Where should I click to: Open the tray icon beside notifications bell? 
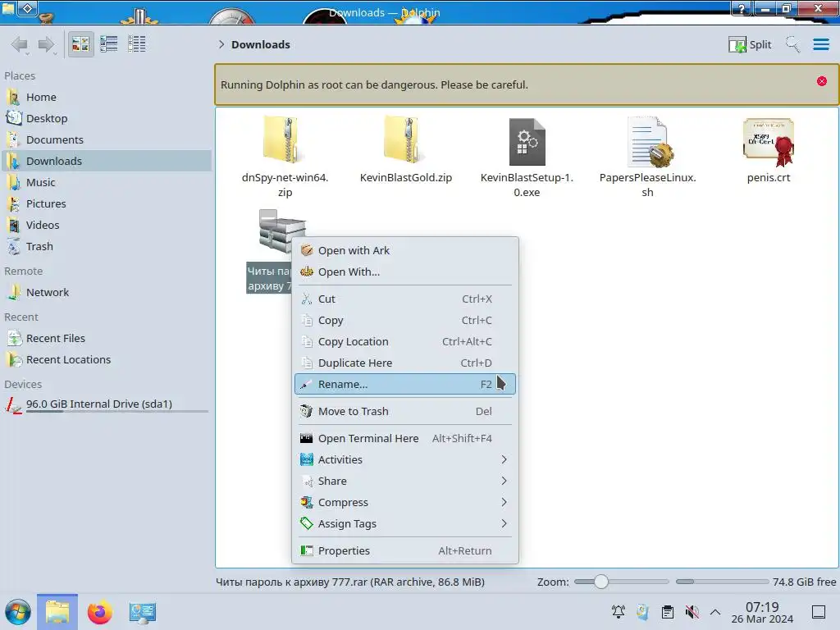643,612
